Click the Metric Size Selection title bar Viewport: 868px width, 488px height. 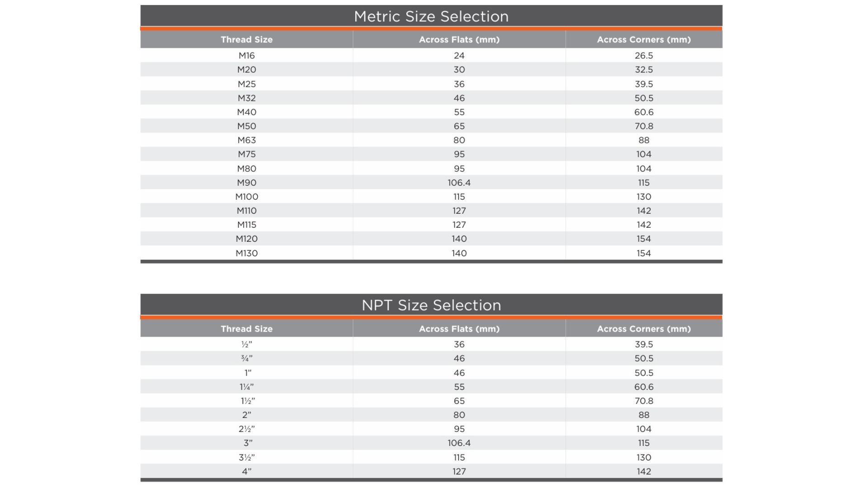point(431,16)
